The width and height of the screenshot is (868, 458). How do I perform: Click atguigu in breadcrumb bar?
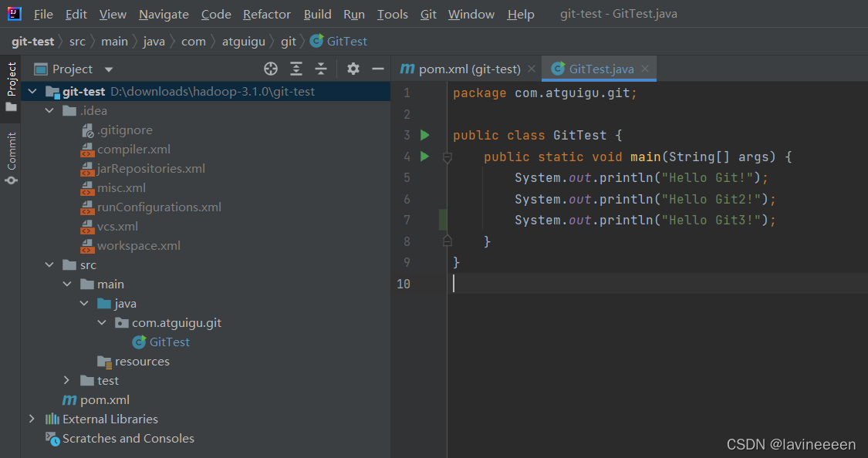pyautogui.click(x=244, y=42)
